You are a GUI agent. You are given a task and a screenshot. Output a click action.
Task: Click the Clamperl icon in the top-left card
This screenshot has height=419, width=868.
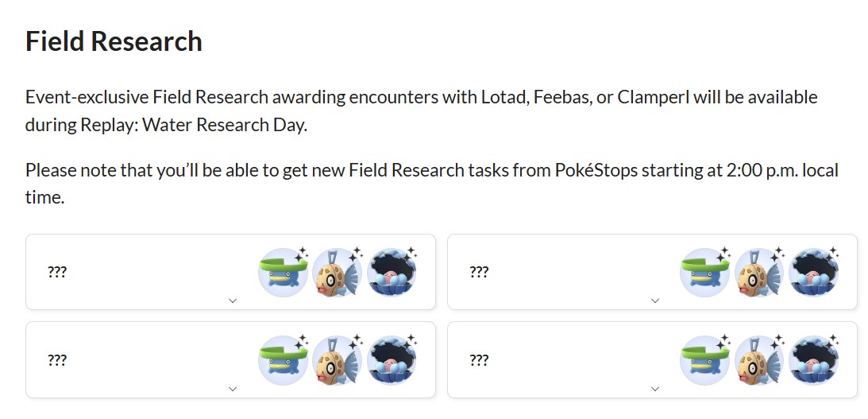(392, 273)
